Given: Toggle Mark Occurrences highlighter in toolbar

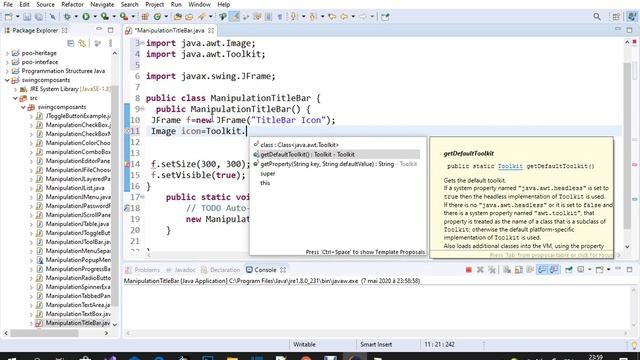Looking at the screenshot, I should 235,17.
